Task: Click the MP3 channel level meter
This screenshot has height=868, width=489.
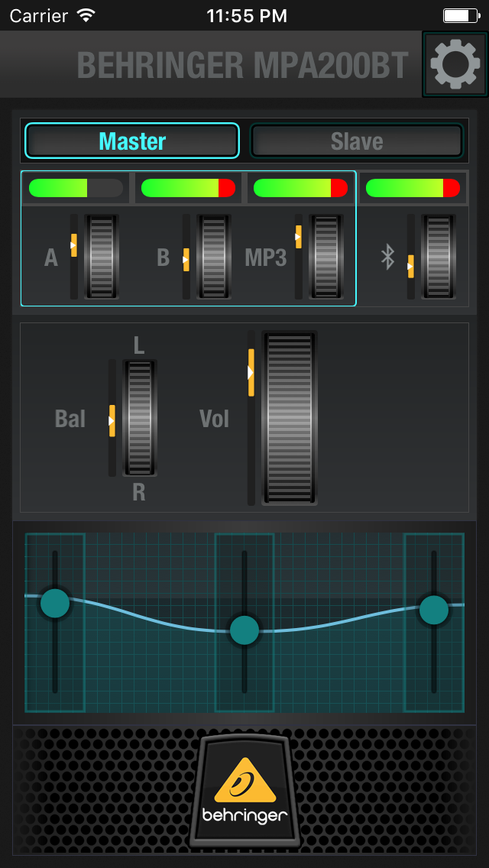Action: (x=301, y=188)
